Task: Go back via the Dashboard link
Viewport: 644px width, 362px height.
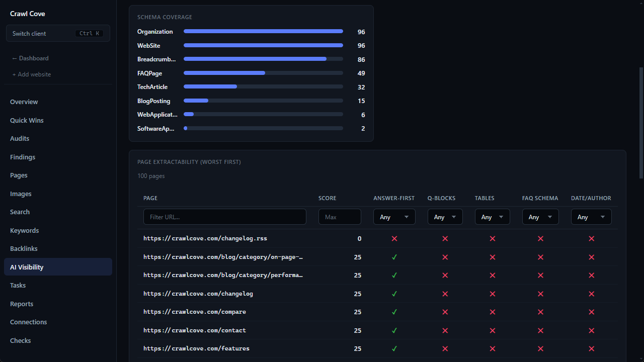Action: click(31, 58)
